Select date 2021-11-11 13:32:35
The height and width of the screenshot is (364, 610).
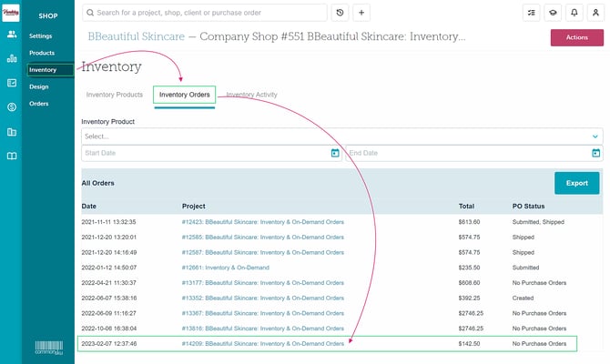[108, 222]
